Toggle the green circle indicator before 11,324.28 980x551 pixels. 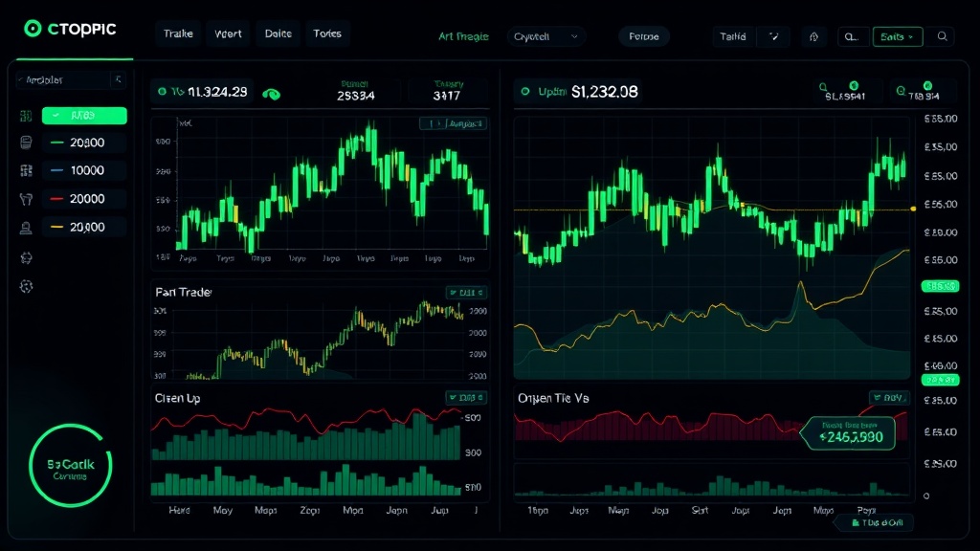(162, 91)
